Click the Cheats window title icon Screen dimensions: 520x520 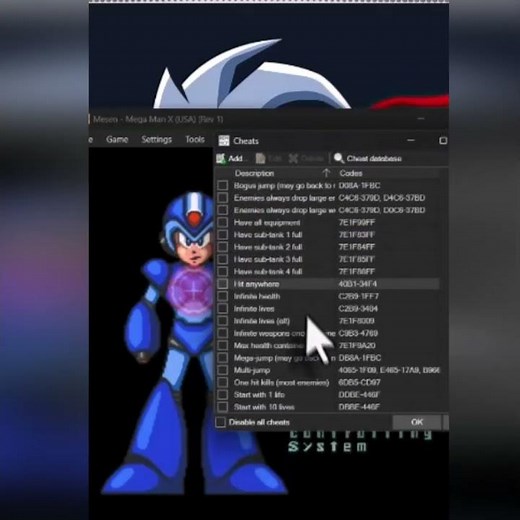[224, 141]
